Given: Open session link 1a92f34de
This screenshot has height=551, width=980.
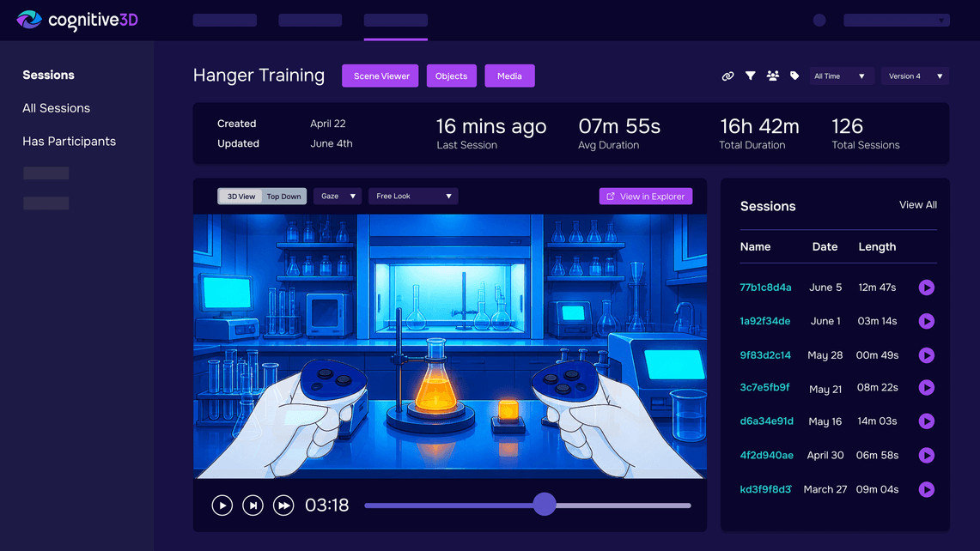Looking at the screenshot, I should 765,321.
